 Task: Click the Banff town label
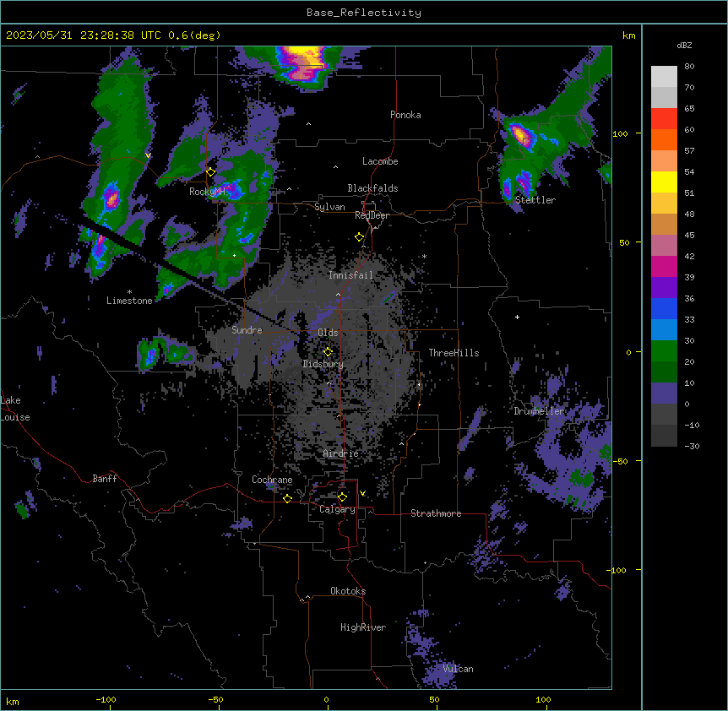(105, 479)
